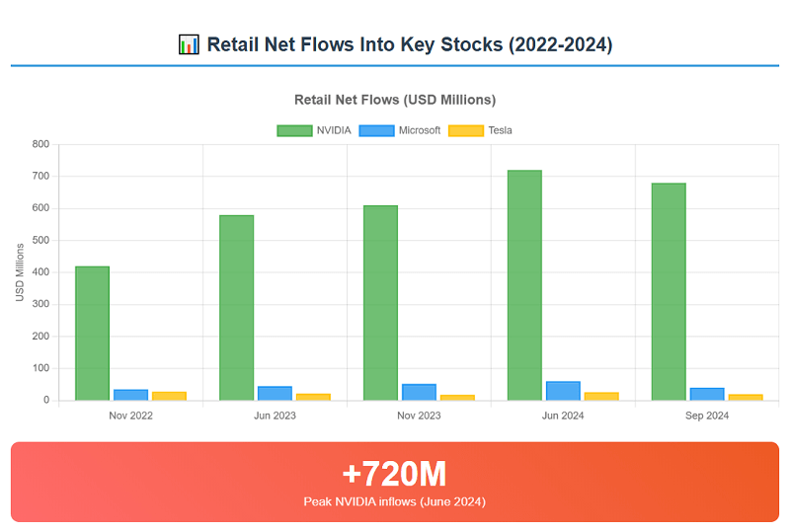790x532 pixels.
Task: Click the Retail Net Flows chart title
Action: tap(395, 100)
